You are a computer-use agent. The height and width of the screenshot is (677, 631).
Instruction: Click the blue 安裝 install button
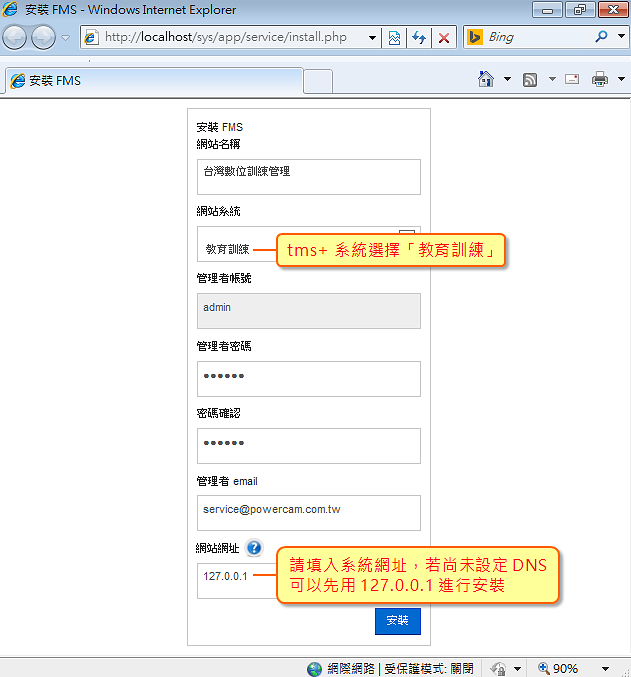click(397, 621)
